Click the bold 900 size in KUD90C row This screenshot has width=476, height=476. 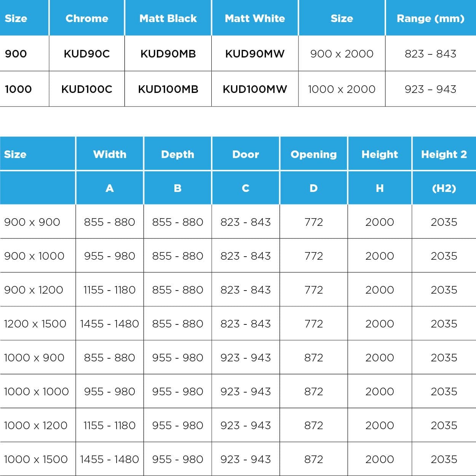(16, 54)
